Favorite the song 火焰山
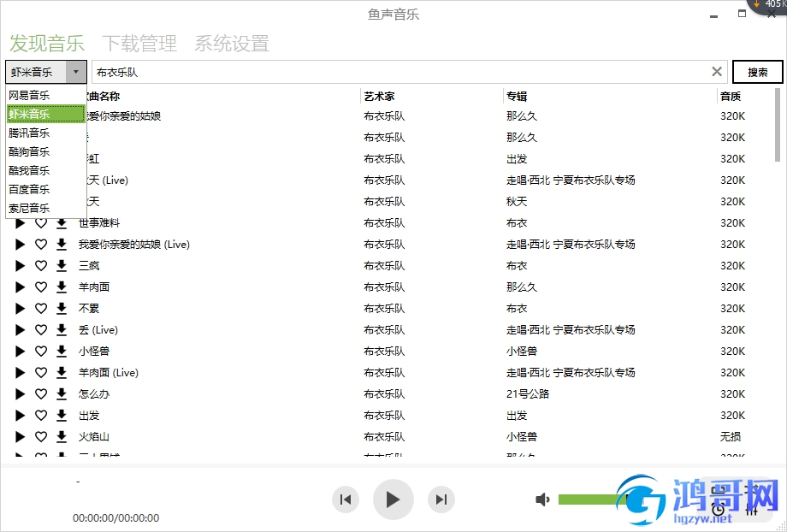787x532 pixels. coord(41,437)
